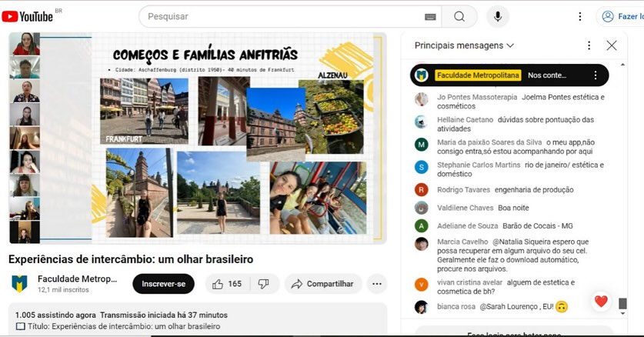Click the Inscrever-se subscribe button
The width and height of the screenshot is (644, 337).
pyautogui.click(x=163, y=284)
